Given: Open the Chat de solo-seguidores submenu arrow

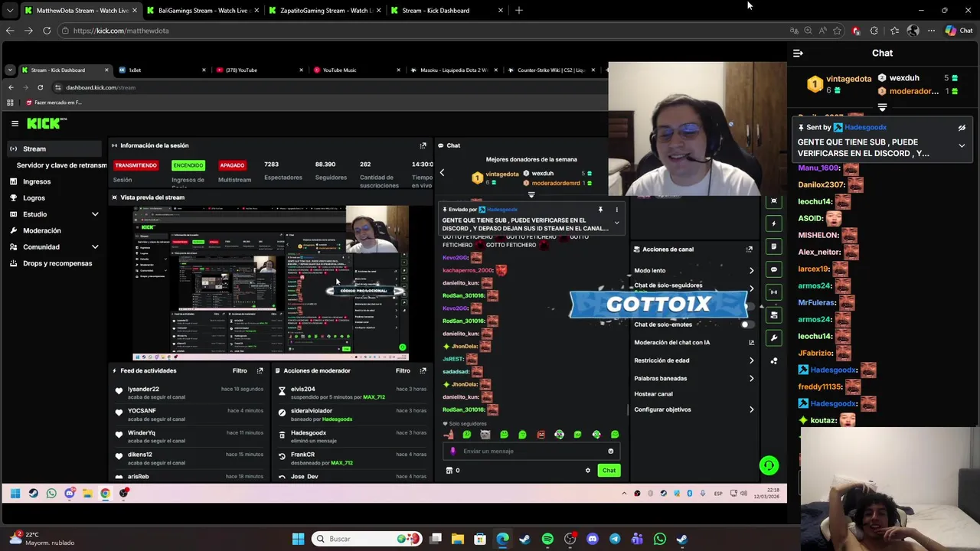Looking at the screenshot, I should pos(751,289).
